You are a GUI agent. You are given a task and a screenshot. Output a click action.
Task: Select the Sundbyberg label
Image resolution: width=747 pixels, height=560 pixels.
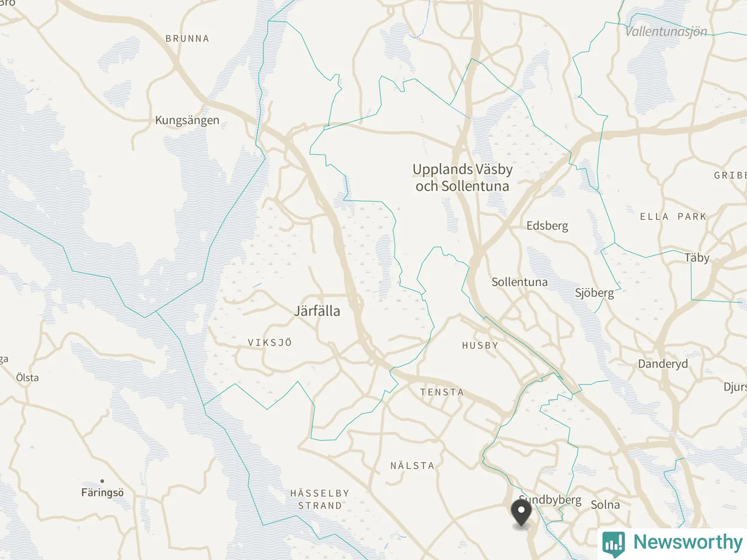coord(550,500)
